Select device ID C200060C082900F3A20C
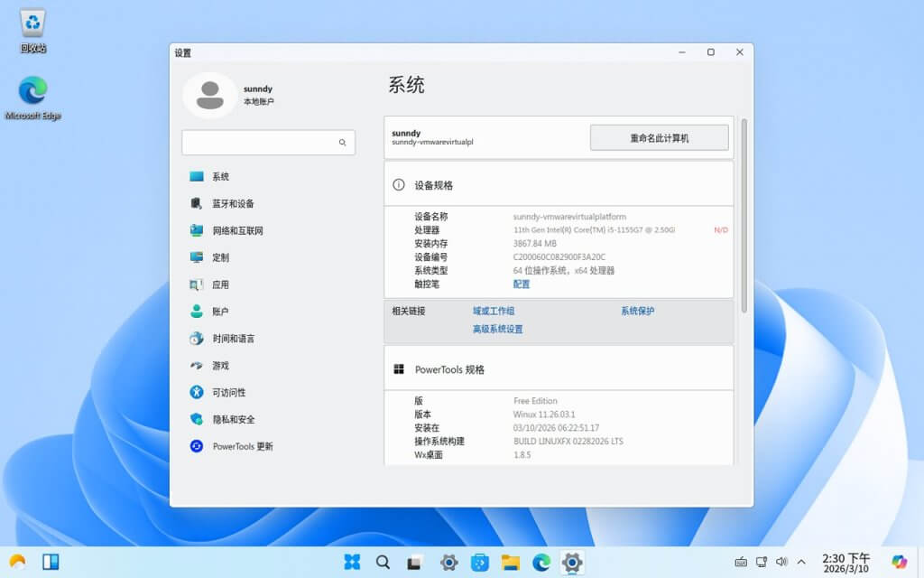 (x=559, y=257)
